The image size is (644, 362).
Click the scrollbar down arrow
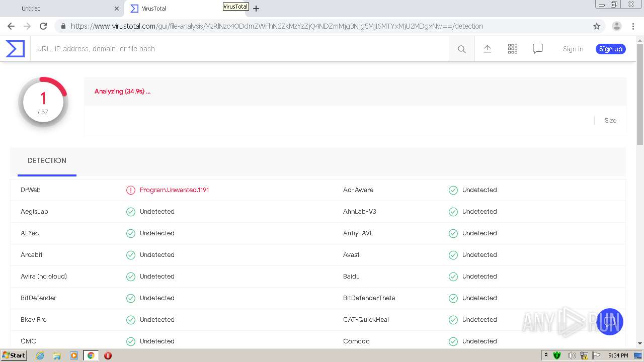tap(640, 343)
